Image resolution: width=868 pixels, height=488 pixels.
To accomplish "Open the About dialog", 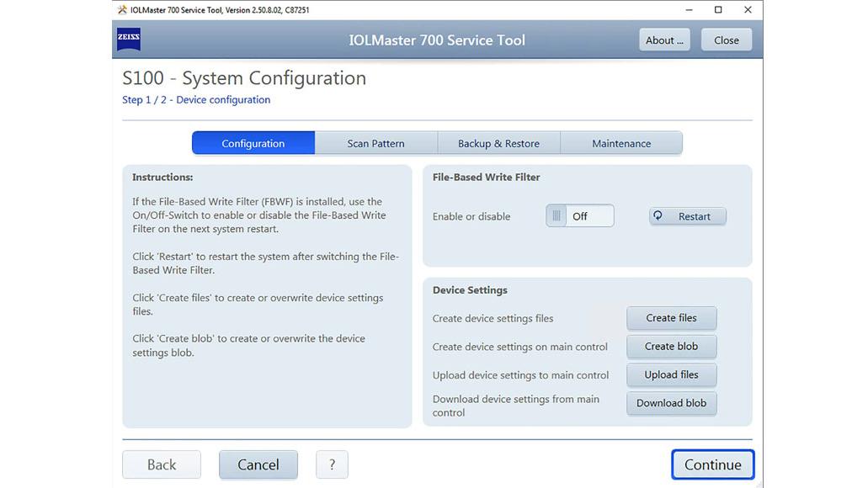I will 664,40.
